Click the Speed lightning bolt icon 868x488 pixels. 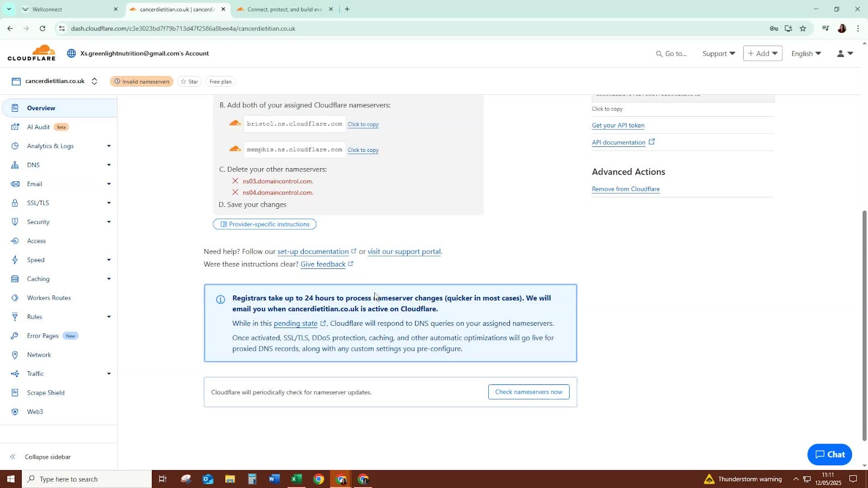(15, 260)
